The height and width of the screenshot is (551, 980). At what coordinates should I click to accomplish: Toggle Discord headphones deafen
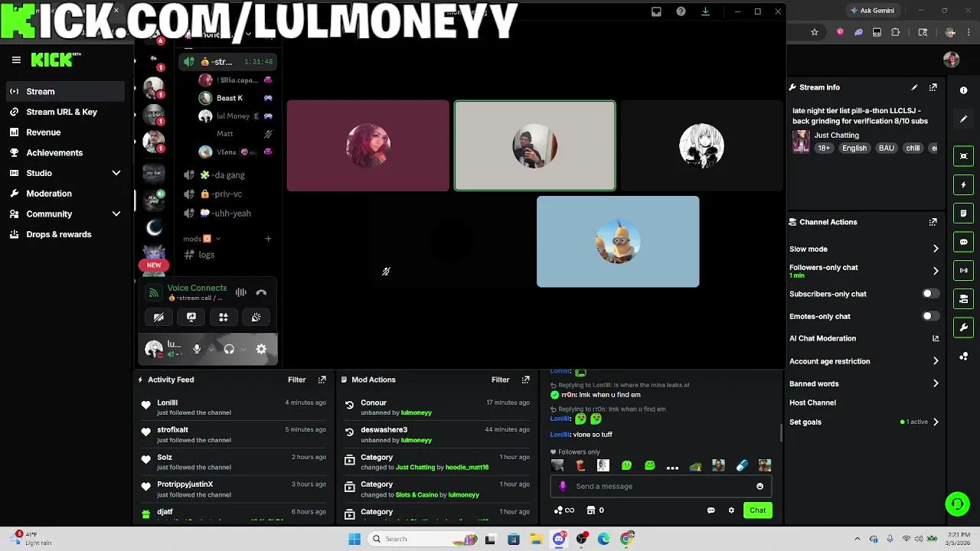click(228, 349)
